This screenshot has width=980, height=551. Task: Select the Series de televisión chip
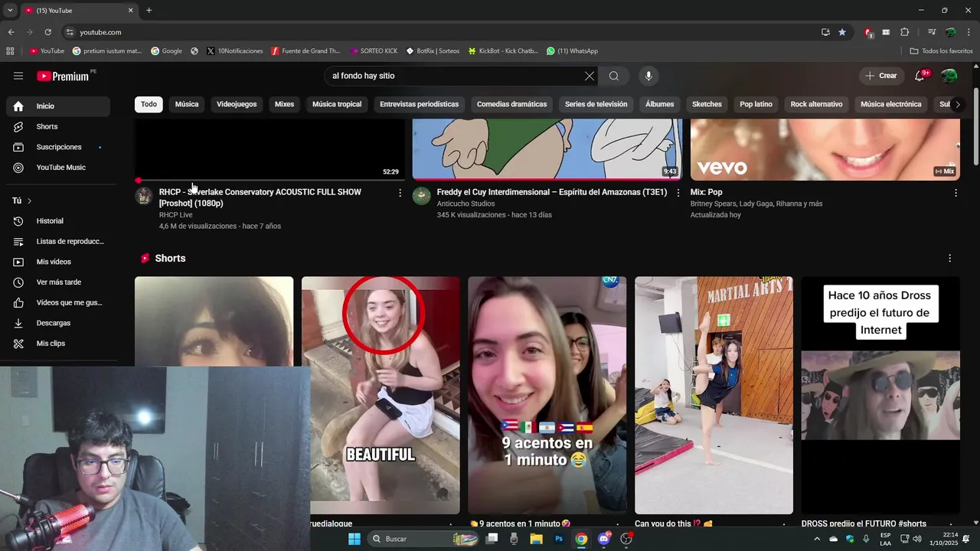(596, 104)
